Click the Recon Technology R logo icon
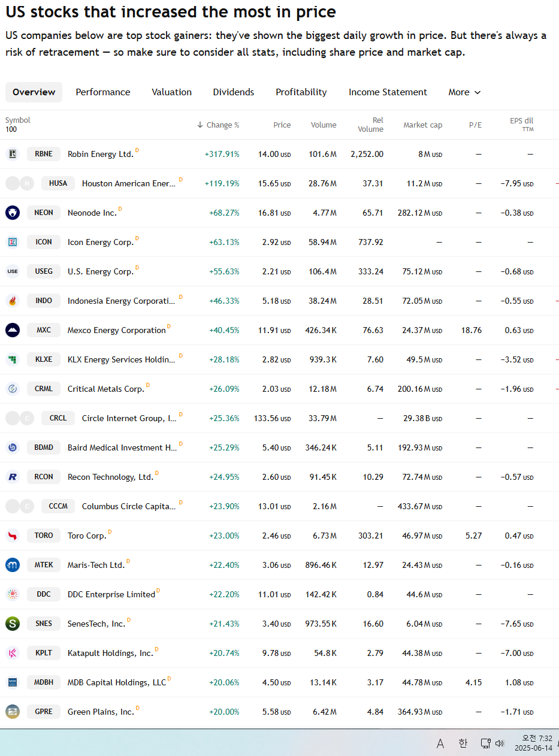 [x=13, y=477]
